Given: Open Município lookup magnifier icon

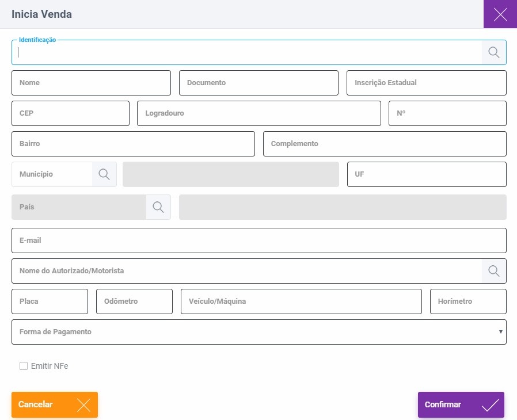Looking at the screenshot, I should [104, 174].
